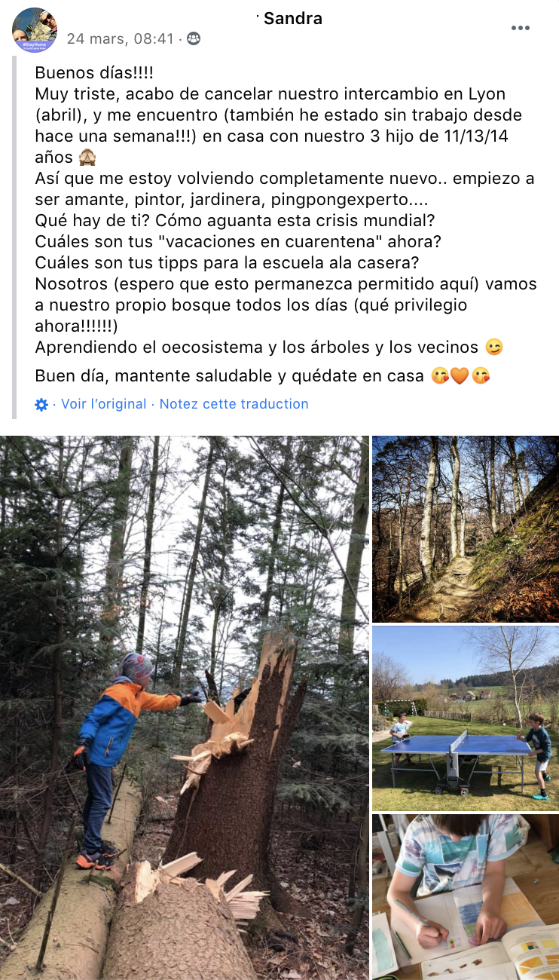Open the large broken tree trunk photo
The image size is (559, 980).
click(185, 707)
